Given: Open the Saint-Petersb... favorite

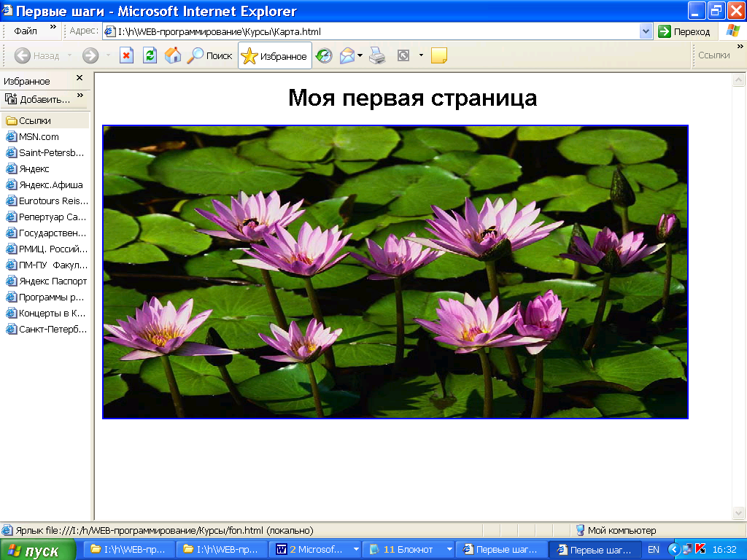Looking at the screenshot, I should click(44, 153).
